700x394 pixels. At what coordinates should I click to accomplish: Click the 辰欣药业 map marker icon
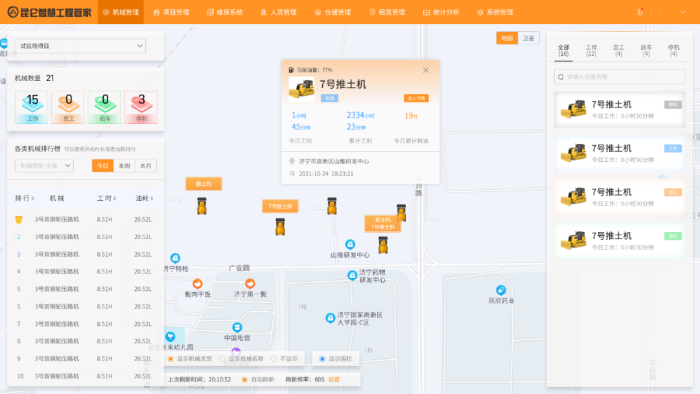(501, 290)
